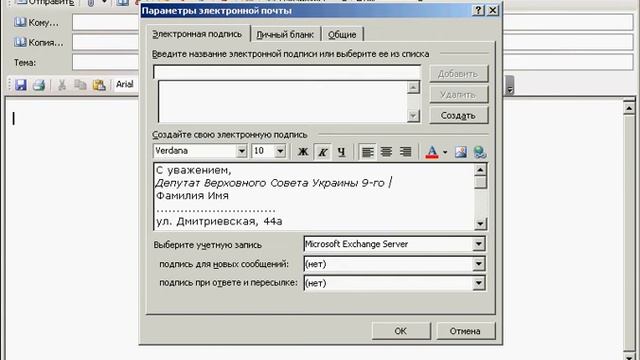Click message window scroll up arrow
This screenshot has width=640, height=360.
[x=629, y=108]
